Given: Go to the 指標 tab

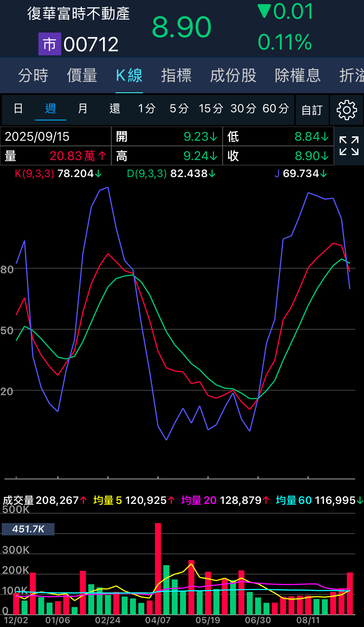Looking at the screenshot, I should click(x=176, y=75).
